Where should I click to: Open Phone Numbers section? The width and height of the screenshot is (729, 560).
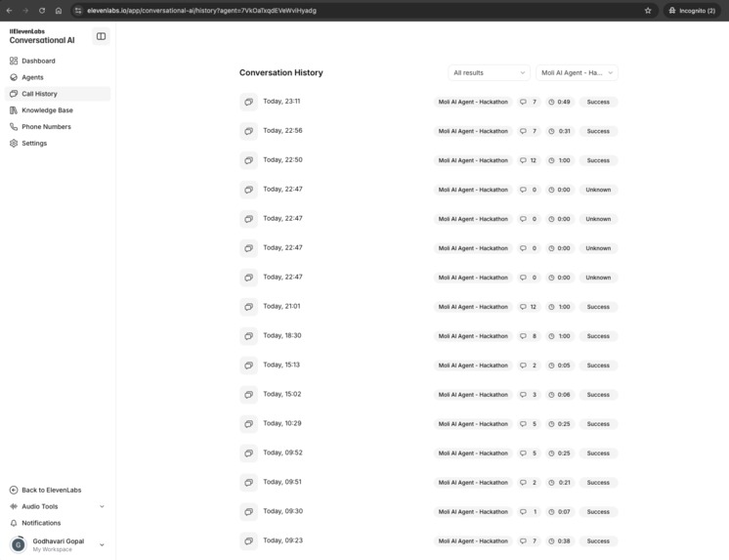pos(58,126)
